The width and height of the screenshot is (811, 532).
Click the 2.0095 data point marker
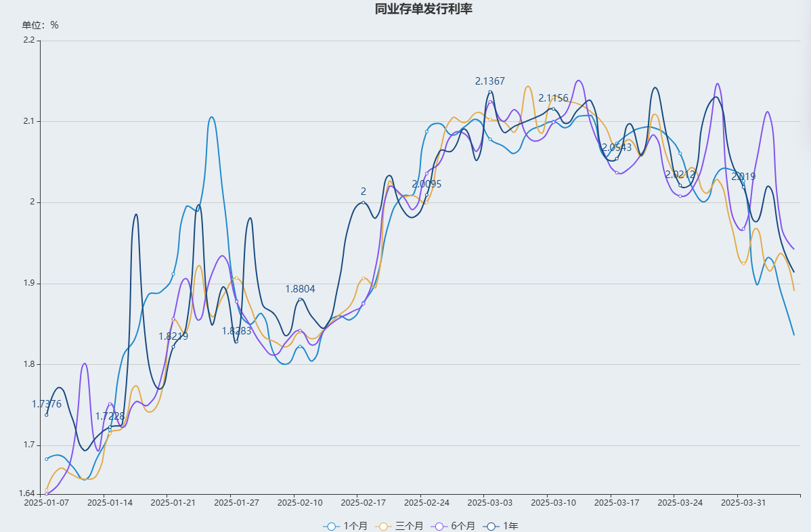(x=426, y=195)
